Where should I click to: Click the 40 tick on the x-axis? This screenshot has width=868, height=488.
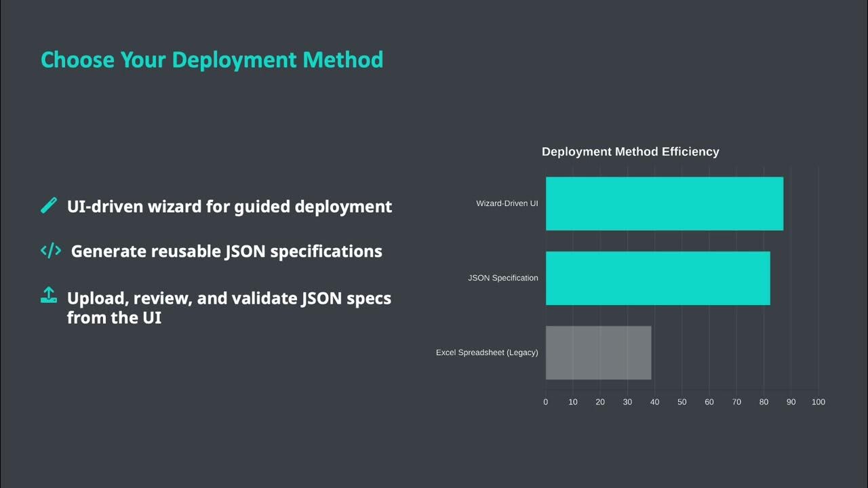point(654,402)
